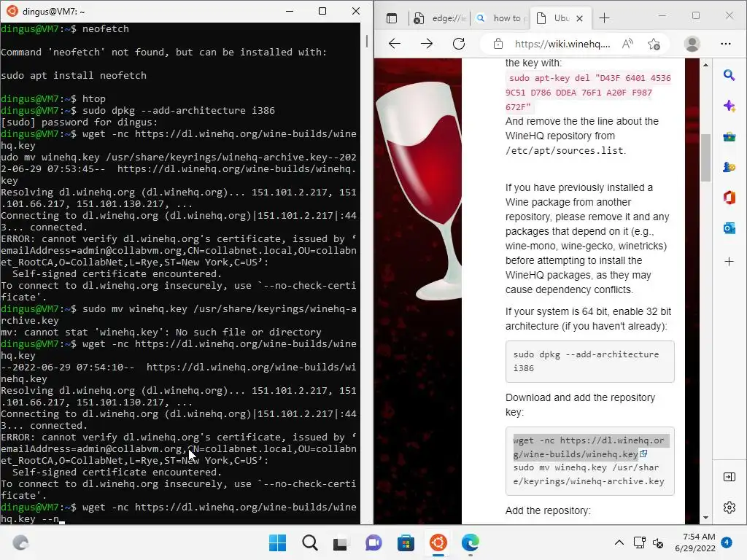Go forward in Edge browser
This screenshot has height=560, width=747.
tap(426, 44)
